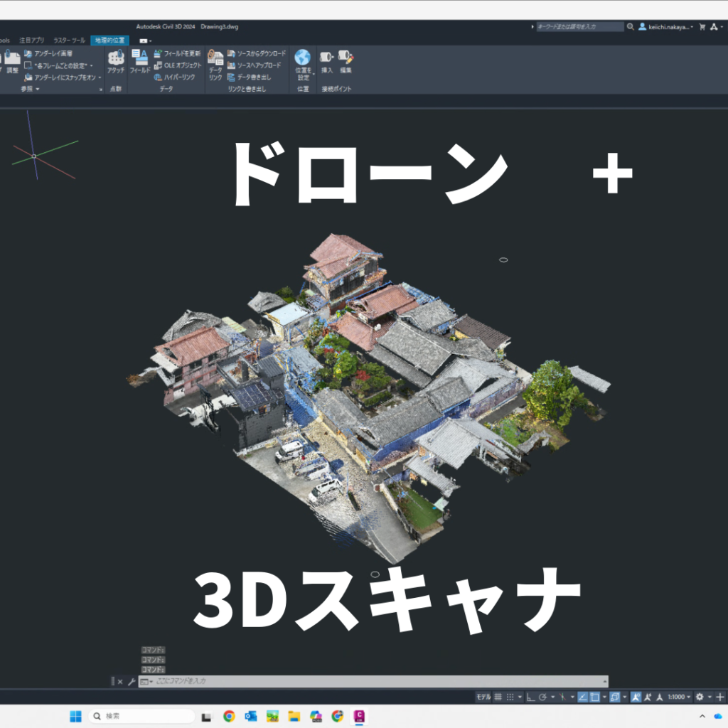
Task: Toggle the grid display in status bar
Action: click(498, 697)
